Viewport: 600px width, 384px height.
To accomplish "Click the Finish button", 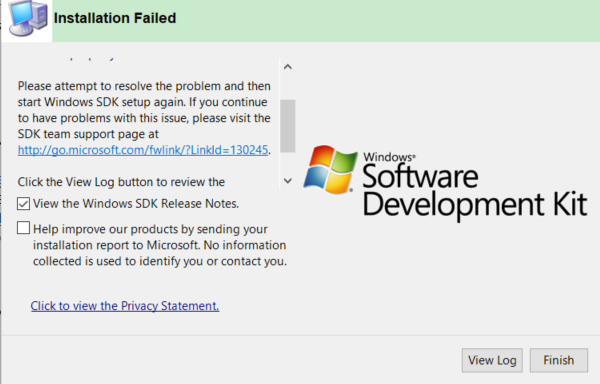I will [x=558, y=360].
